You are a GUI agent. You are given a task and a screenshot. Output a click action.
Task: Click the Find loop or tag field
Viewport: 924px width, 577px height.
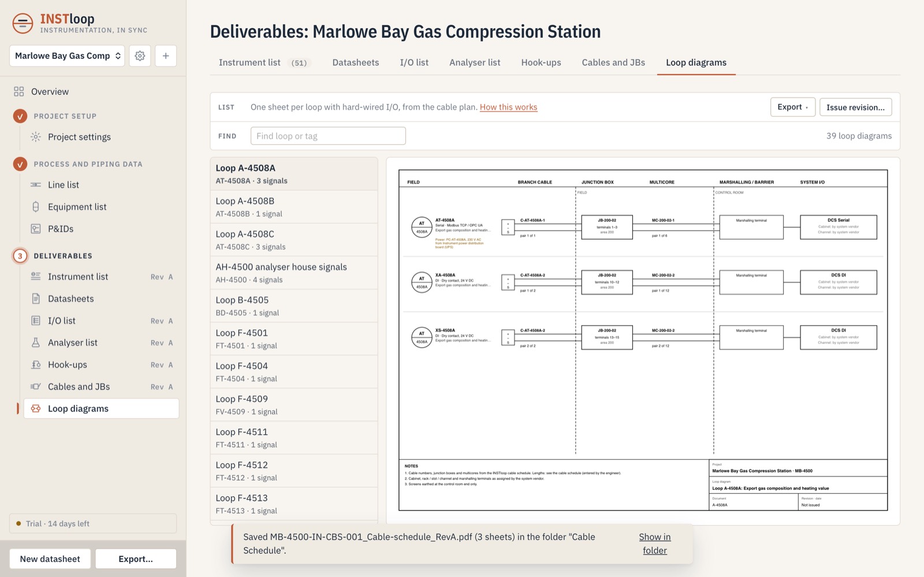click(328, 136)
